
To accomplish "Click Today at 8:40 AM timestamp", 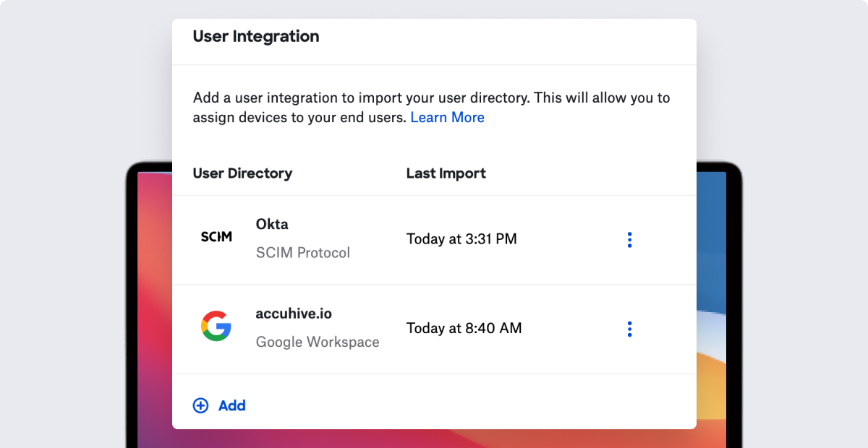I will 464,328.
